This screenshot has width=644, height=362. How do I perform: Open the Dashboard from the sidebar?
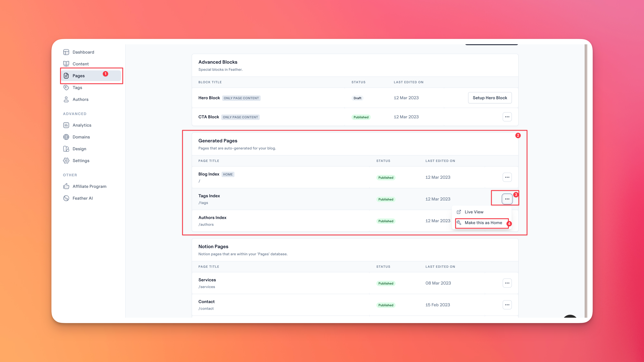[x=66, y=52]
